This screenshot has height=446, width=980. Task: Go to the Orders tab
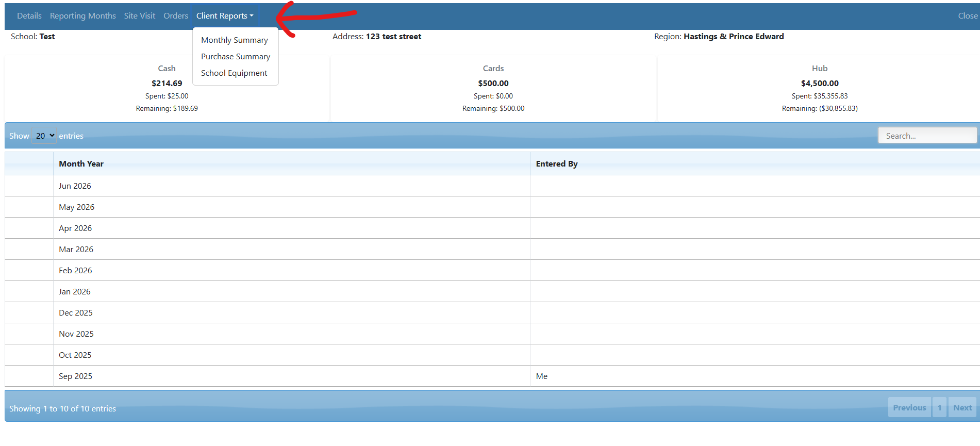tap(176, 16)
